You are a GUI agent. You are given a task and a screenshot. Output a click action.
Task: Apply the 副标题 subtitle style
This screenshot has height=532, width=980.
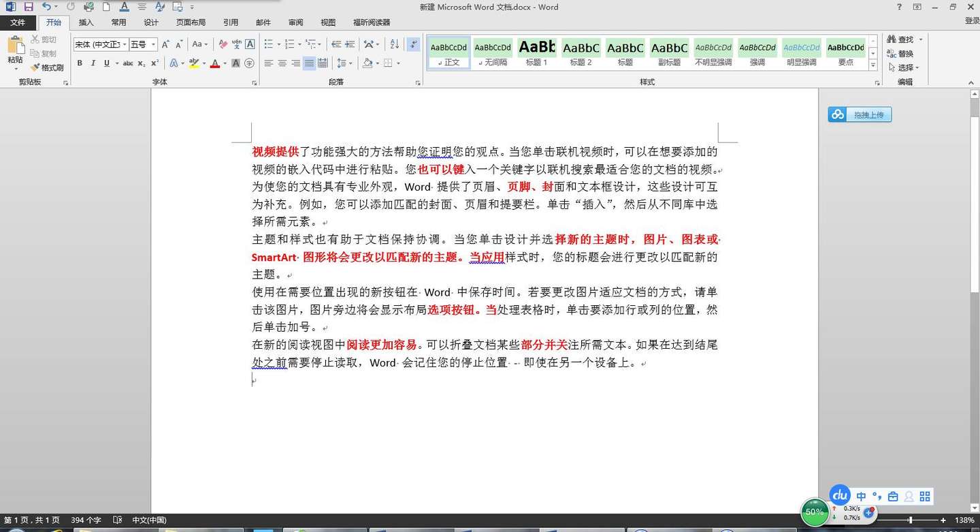[670, 52]
